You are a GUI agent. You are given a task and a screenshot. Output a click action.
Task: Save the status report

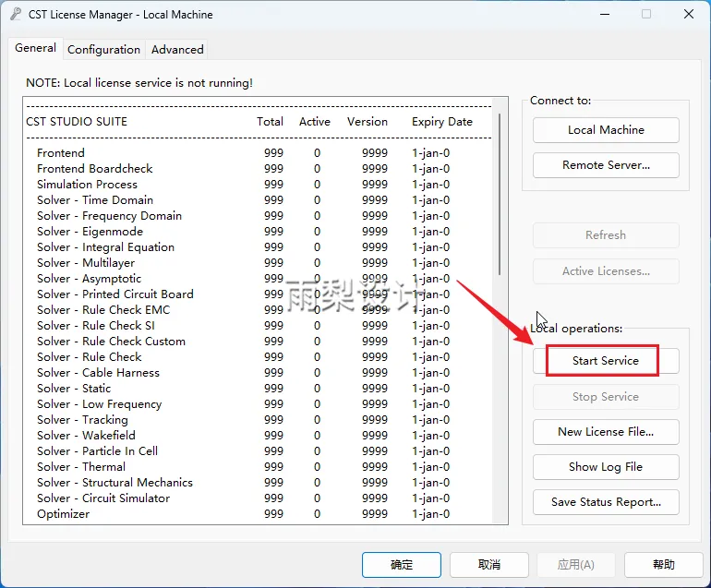coord(606,502)
